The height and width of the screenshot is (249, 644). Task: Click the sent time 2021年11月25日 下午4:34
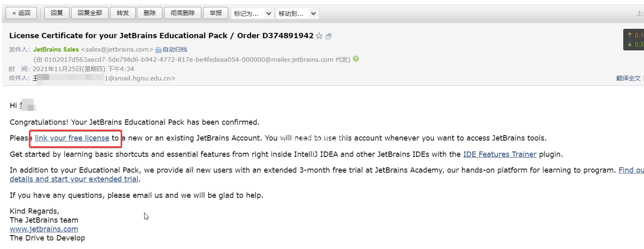tap(83, 69)
